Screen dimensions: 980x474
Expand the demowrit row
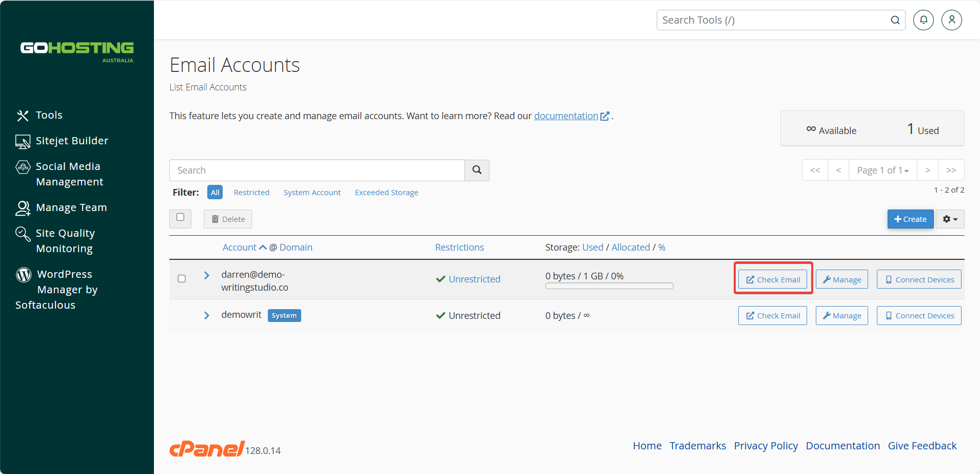click(206, 315)
